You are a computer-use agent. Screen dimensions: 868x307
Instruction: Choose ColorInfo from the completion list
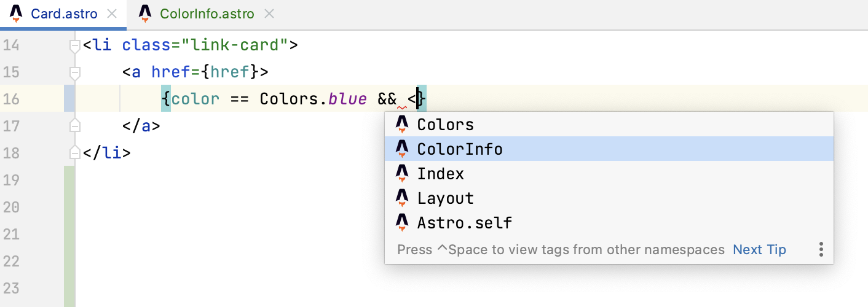pos(460,149)
